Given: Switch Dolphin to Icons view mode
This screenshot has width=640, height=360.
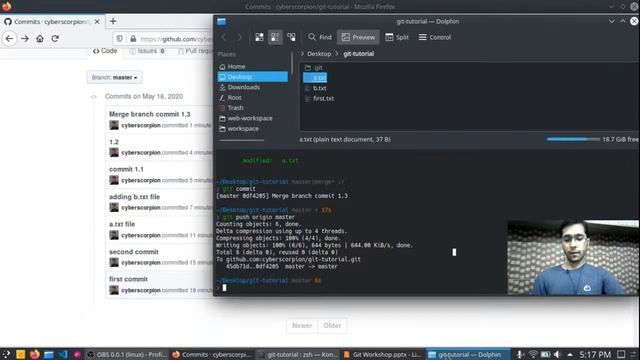Looking at the screenshot, I should pos(259,37).
